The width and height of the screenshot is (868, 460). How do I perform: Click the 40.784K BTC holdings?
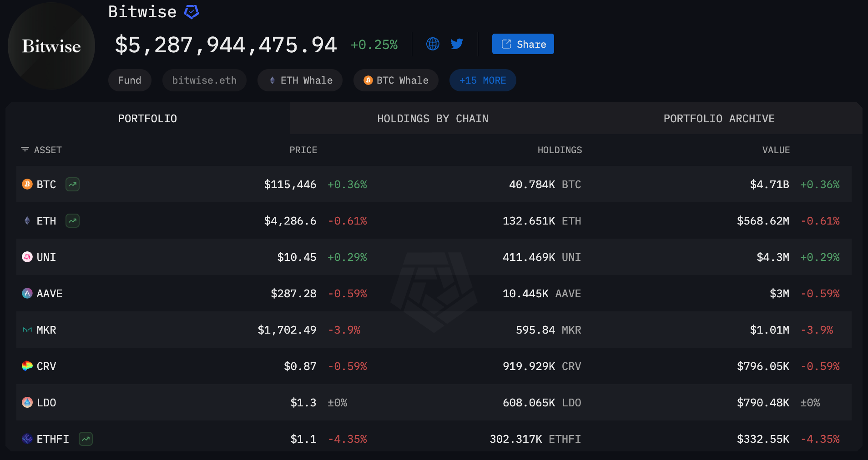point(545,185)
